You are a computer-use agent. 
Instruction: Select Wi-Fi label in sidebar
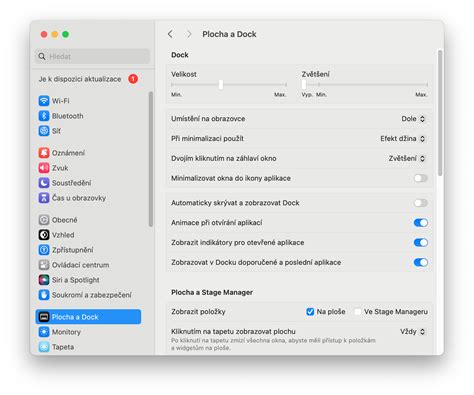(61, 101)
